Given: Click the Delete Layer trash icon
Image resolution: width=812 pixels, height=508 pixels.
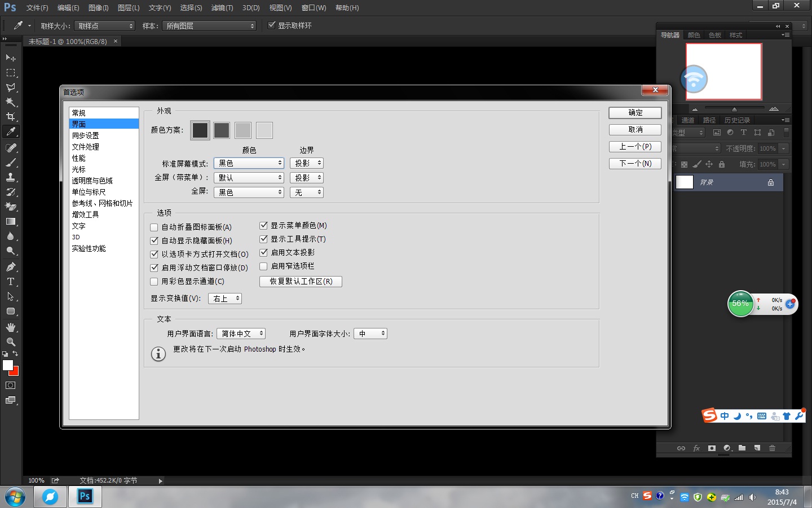Looking at the screenshot, I should 772,448.
